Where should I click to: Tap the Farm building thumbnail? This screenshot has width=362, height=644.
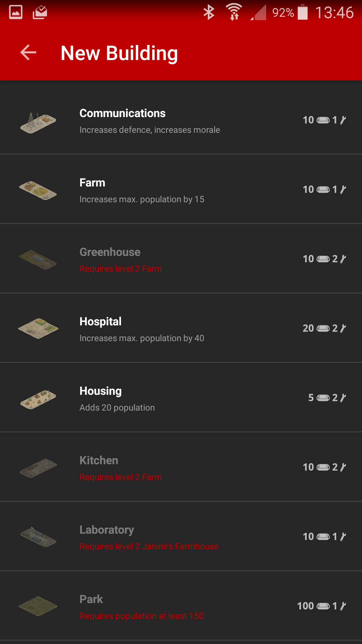pyautogui.click(x=38, y=191)
